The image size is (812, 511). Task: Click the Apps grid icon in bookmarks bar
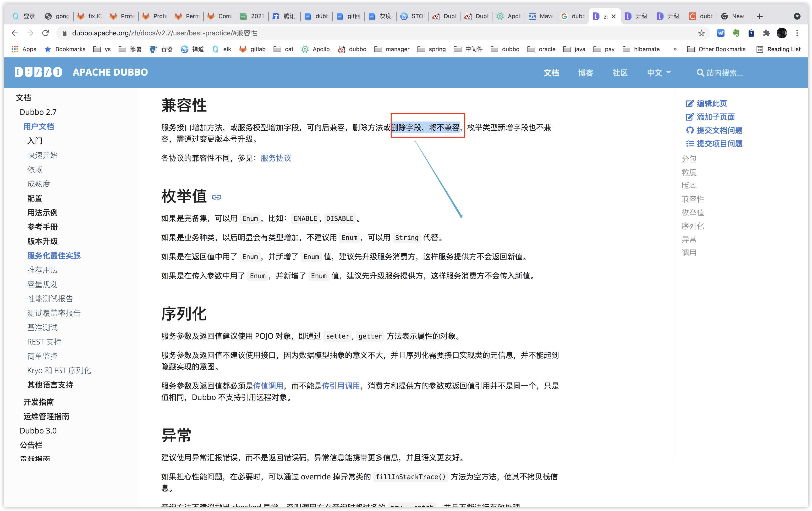[15, 49]
